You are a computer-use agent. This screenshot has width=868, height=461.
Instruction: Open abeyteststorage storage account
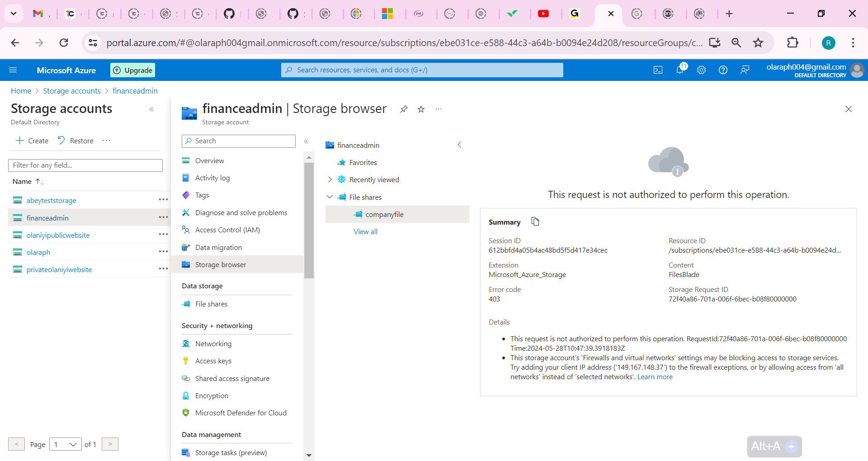coord(51,200)
